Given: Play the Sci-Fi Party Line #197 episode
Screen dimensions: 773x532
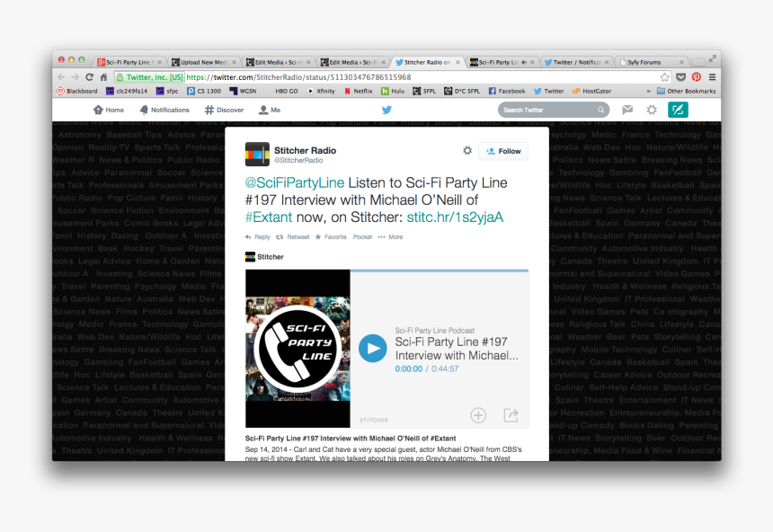Looking at the screenshot, I should point(373,348).
